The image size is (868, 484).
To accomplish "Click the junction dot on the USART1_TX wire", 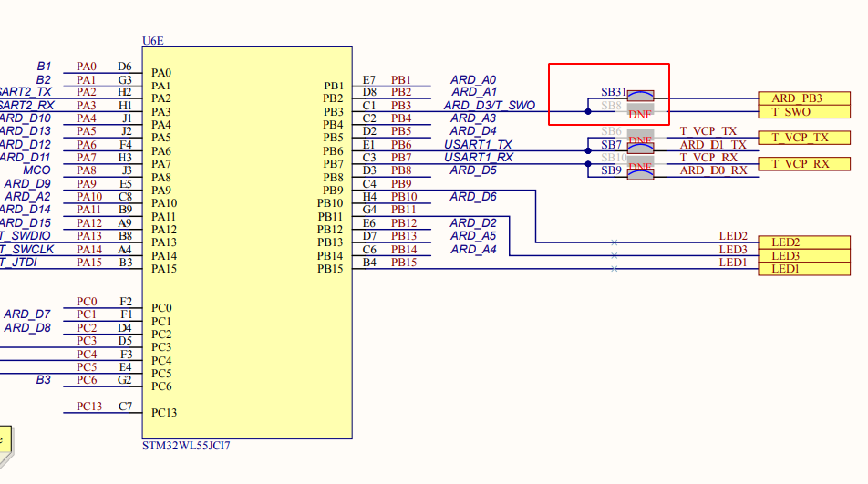I will pos(588,150).
